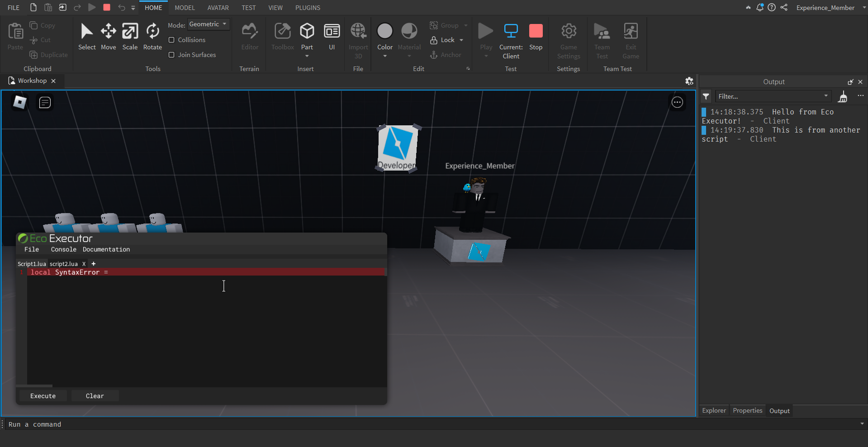
Task: Stop the running test session
Action: (x=536, y=36)
